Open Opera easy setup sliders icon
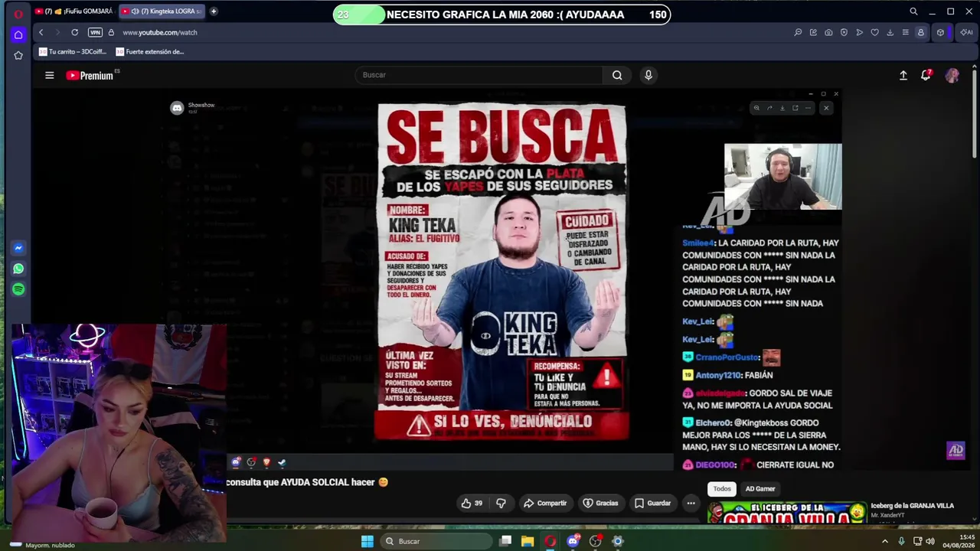980x551 pixels. pyautogui.click(x=905, y=32)
